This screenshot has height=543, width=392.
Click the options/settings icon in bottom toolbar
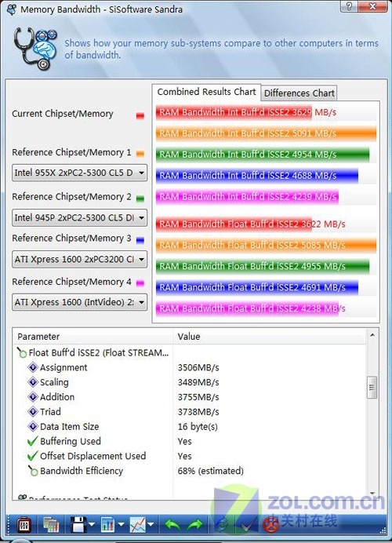coord(24,525)
